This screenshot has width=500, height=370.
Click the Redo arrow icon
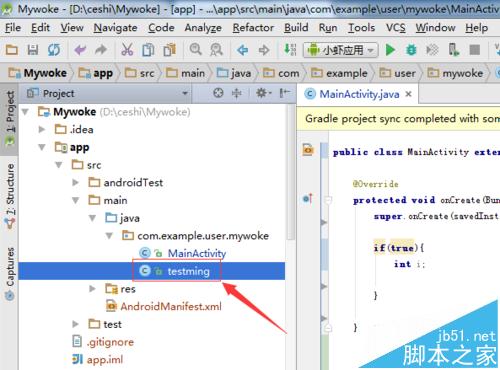pyautogui.click(x=101, y=50)
